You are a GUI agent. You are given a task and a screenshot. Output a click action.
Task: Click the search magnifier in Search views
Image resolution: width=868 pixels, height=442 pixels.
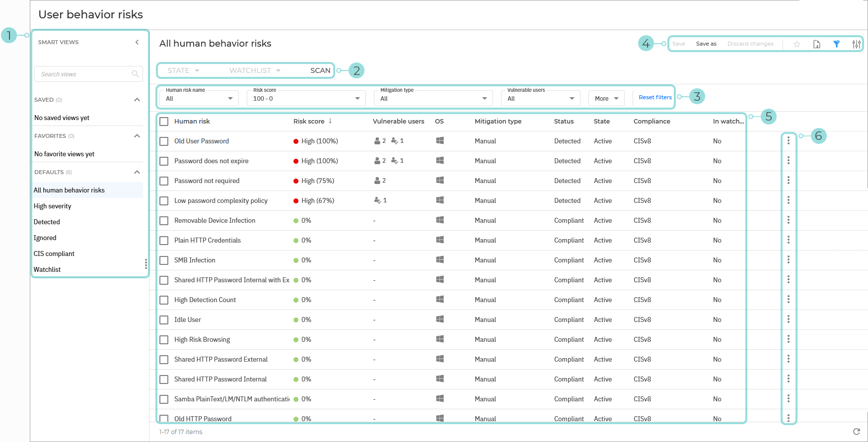point(135,74)
